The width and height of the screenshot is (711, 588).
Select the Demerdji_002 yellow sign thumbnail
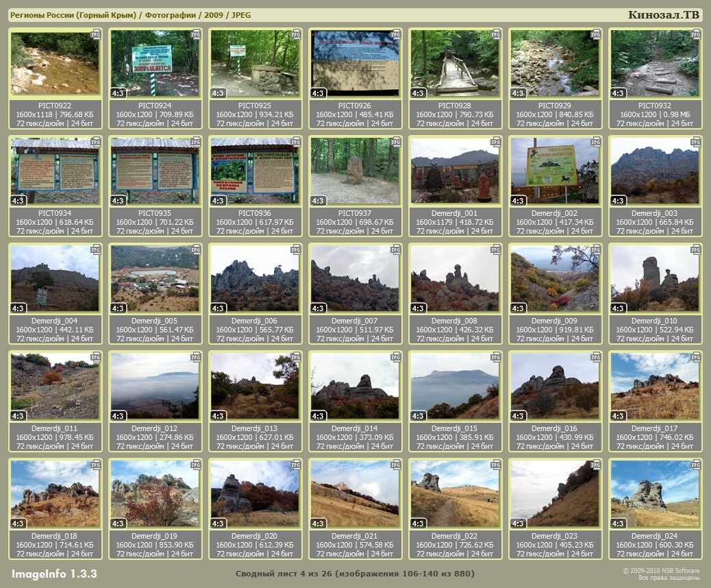[556, 171]
